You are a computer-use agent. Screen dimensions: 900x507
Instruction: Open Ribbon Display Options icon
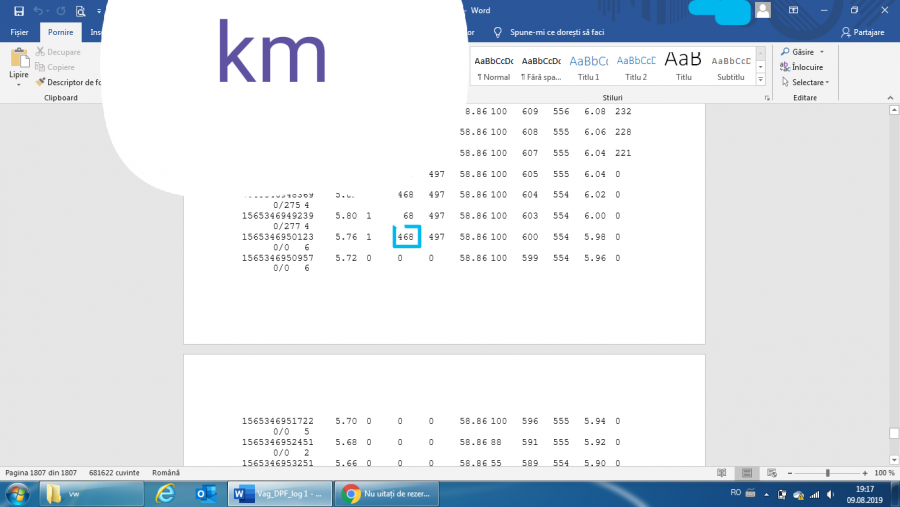point(792,10)
